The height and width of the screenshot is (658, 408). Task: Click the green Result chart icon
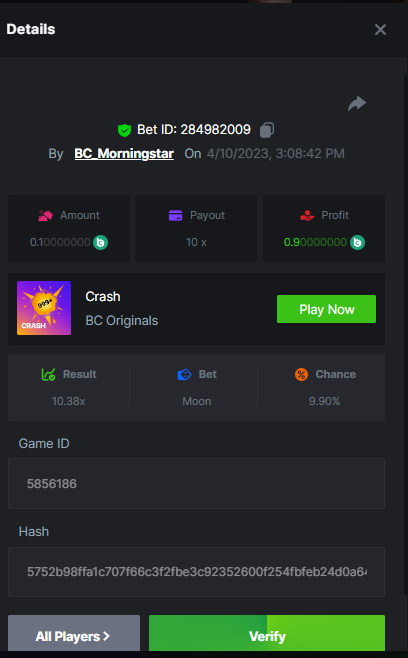[x=48, y=374]
